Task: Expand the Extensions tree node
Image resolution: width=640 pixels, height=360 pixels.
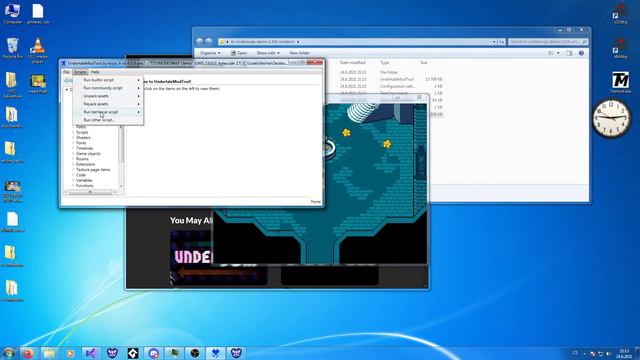Action: 73,164
